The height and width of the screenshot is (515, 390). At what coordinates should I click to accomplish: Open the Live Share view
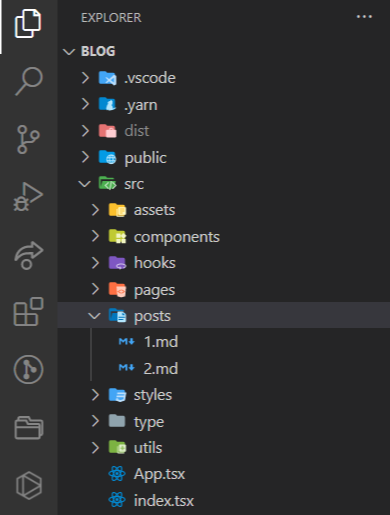(28, 255)
